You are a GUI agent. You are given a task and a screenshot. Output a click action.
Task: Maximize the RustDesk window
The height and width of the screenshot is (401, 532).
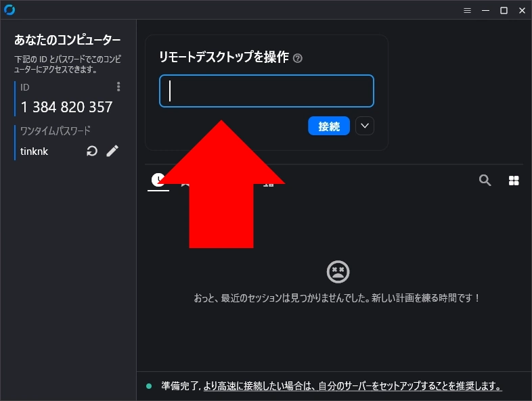504,11
